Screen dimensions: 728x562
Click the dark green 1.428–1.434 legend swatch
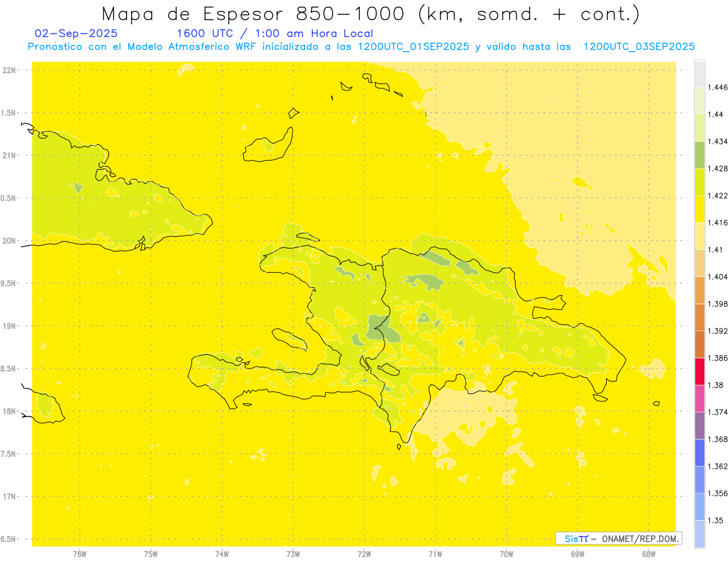point(699,155)
